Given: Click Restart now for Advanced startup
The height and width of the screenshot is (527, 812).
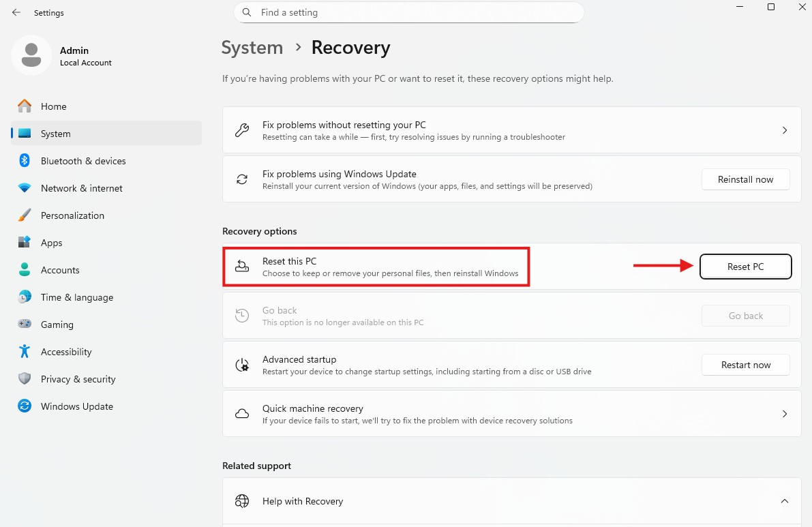Looking at the screenshot, I should click(745, 365).
